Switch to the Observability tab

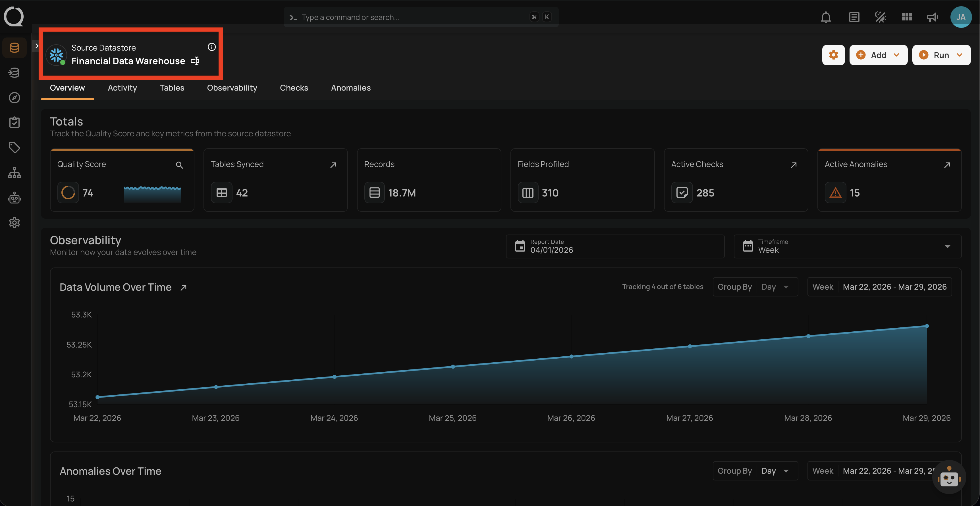[232, 88]
